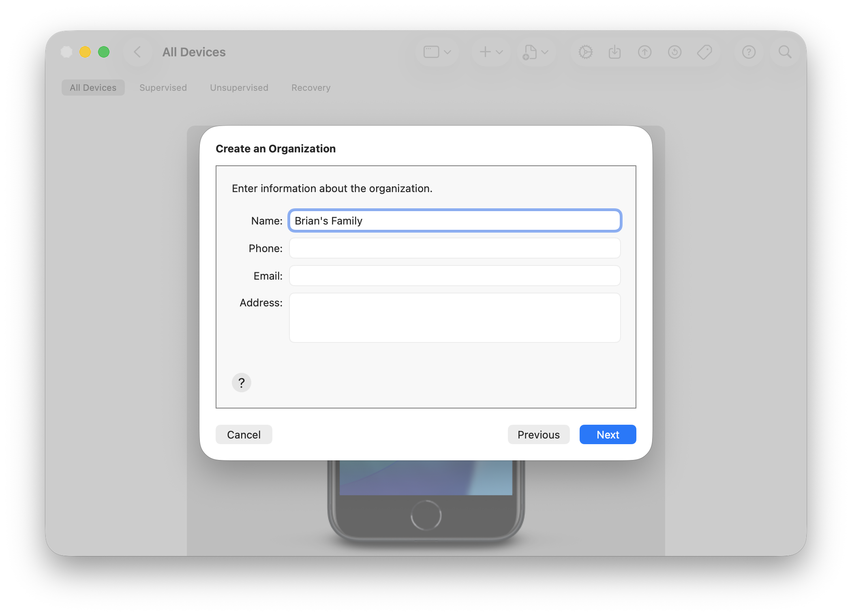Click the dialog's question mark help button
Image resolution: width=852 pixels, height=616 pixels.
coord(242,383)
